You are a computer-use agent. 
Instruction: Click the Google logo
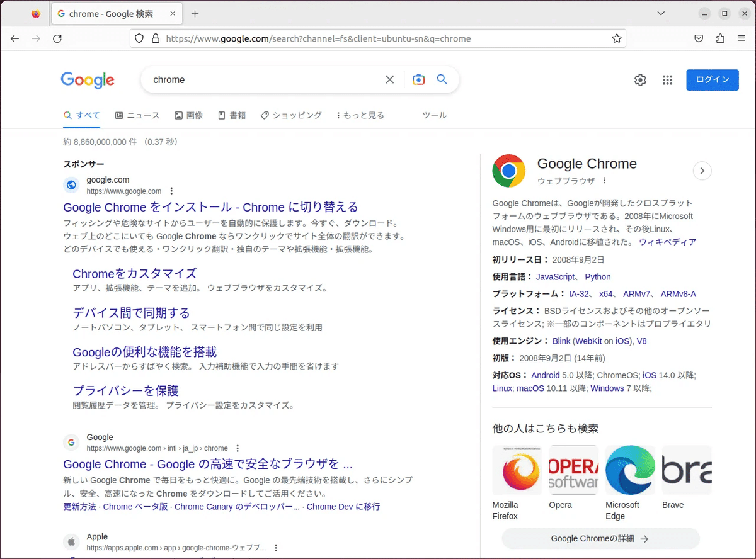88,80
